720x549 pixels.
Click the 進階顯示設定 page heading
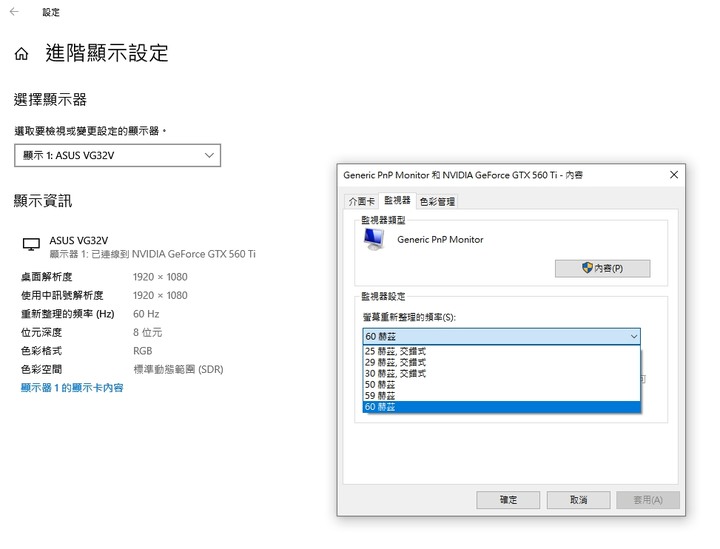click(x=107, y=53)
